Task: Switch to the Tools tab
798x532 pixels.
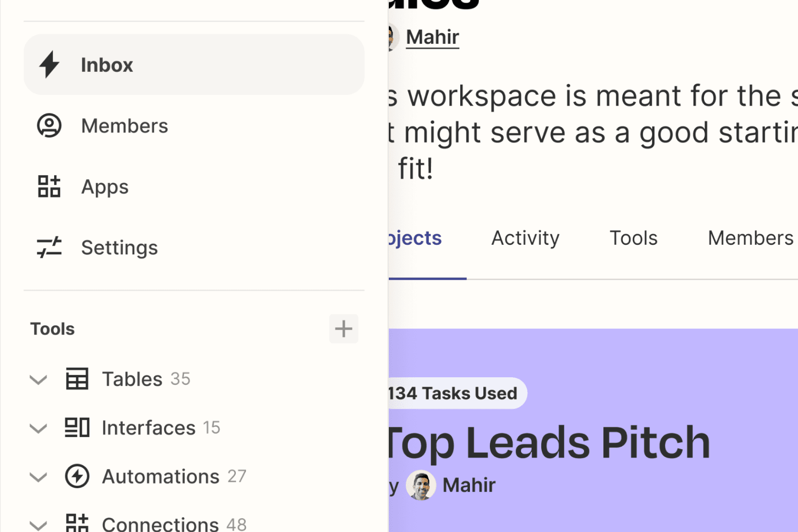Action: pos(634,238)
